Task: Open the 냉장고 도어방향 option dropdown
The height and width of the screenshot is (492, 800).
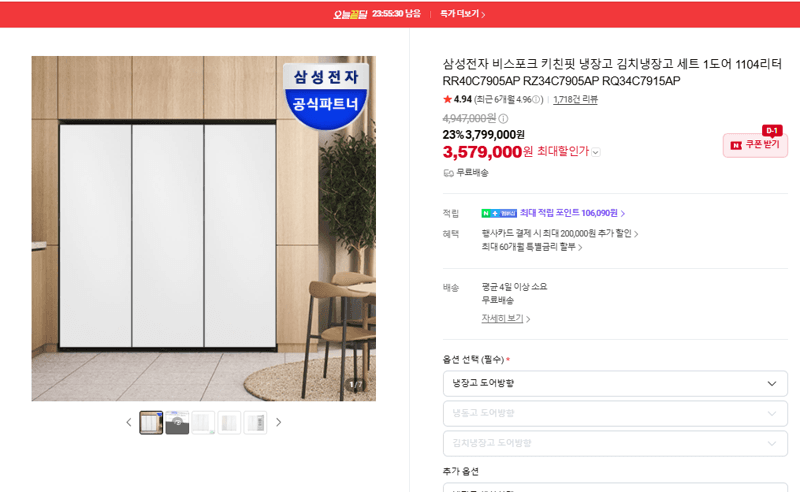Action: tap(615, 383)
